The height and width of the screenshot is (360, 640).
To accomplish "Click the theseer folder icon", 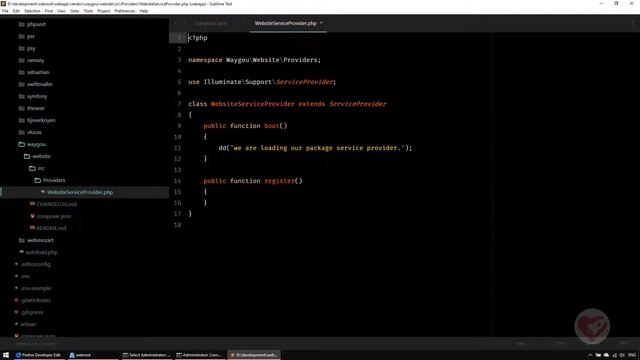I will coord(22,108).
